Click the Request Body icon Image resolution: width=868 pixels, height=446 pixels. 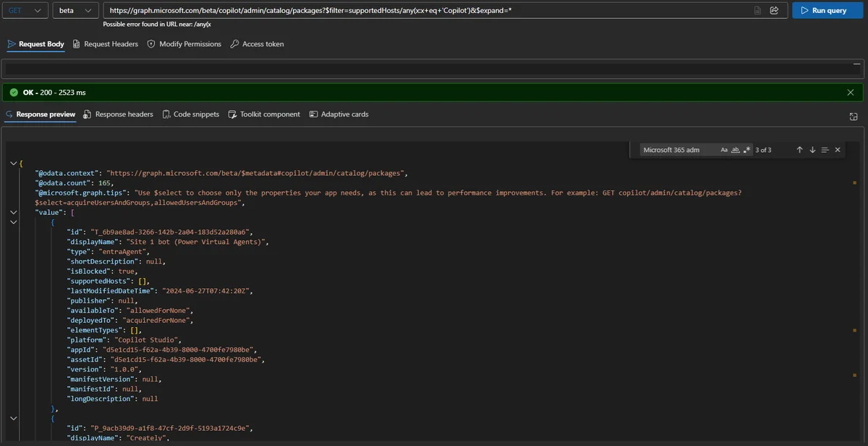12,44
